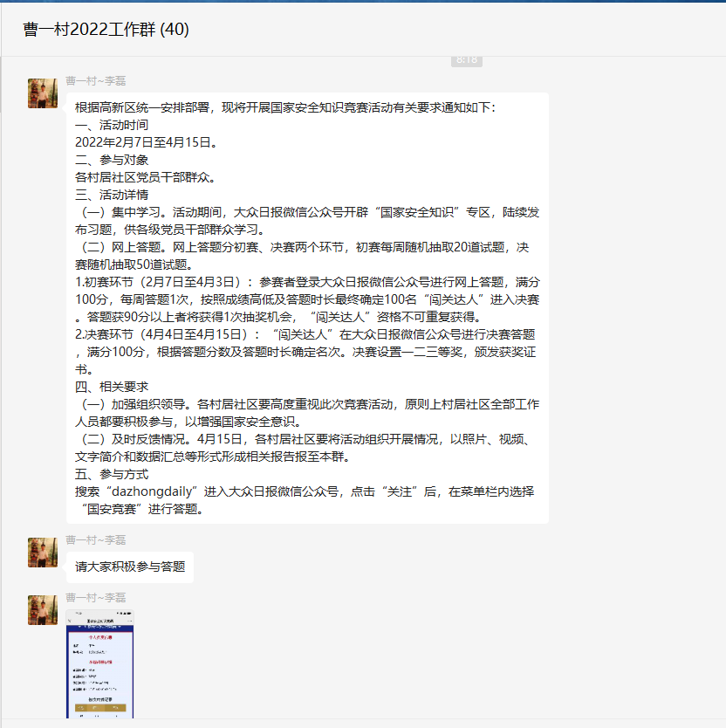Click date text "2022年2月7日至4月15日。"
This screenshot has height=728, width=726.
[147, 142]
